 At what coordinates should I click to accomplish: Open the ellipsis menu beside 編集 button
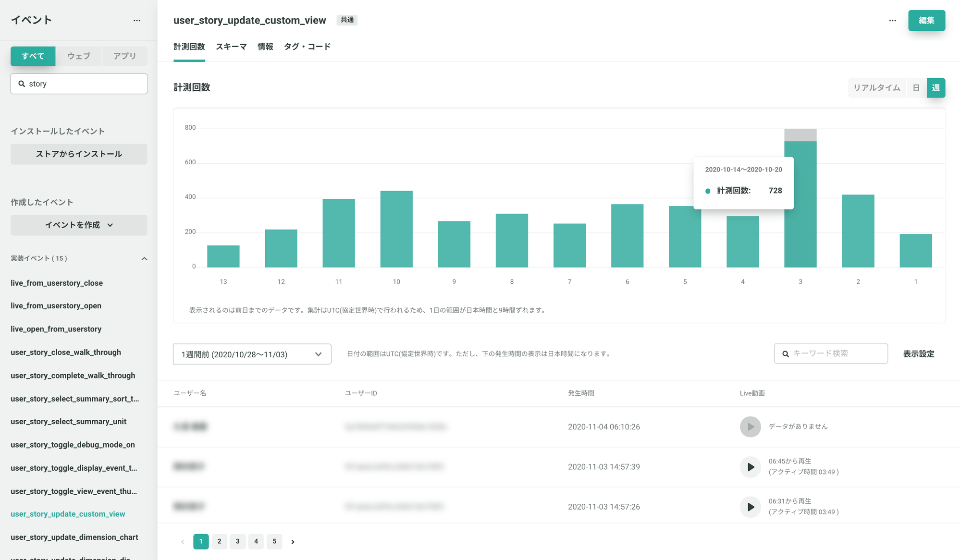[892, 20]
